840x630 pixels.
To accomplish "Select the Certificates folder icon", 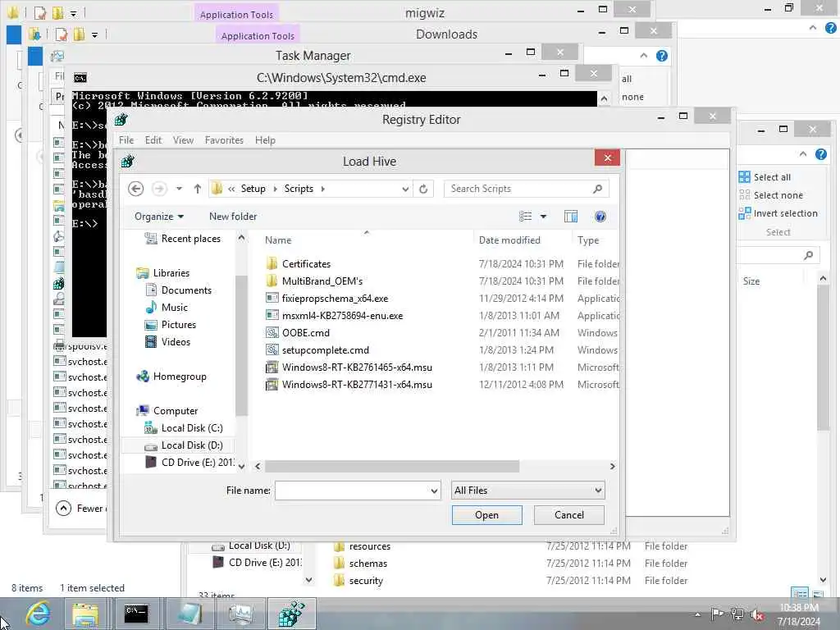I will (272, 263).
